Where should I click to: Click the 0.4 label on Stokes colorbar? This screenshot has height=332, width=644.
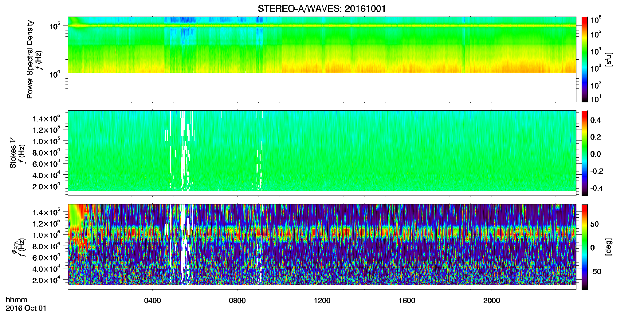tap(595, 120)
